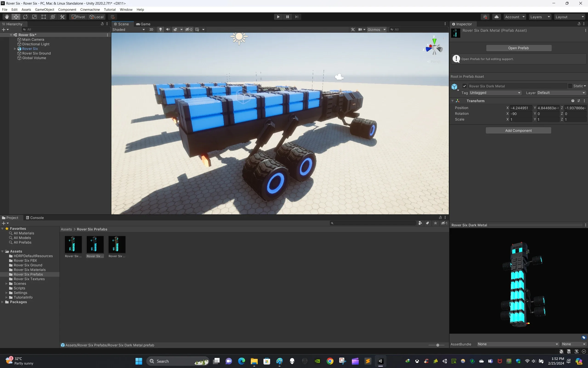Click the Add Component button

click(x=518, y=130)
